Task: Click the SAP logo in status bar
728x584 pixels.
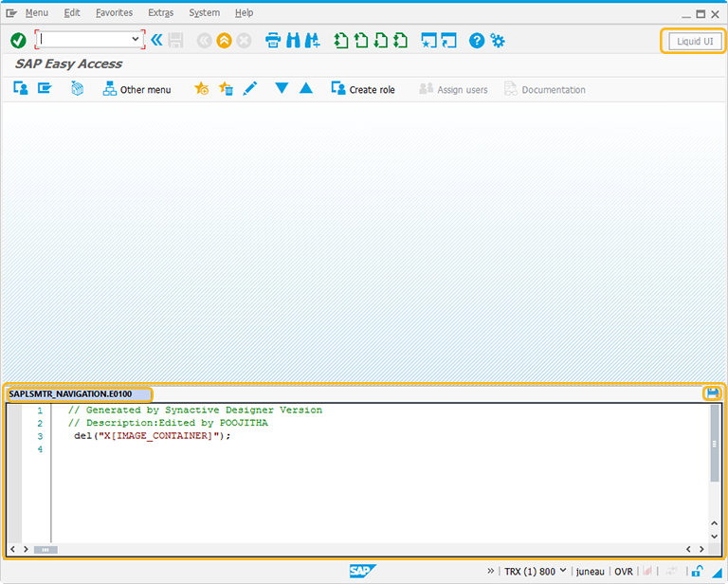Action: (362, 571)
